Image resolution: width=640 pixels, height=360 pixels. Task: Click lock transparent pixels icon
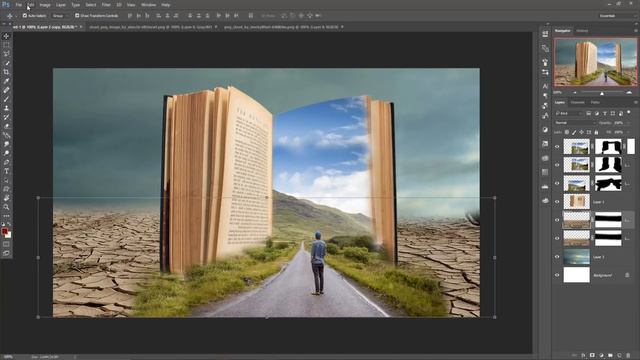(x=567, y=132)
